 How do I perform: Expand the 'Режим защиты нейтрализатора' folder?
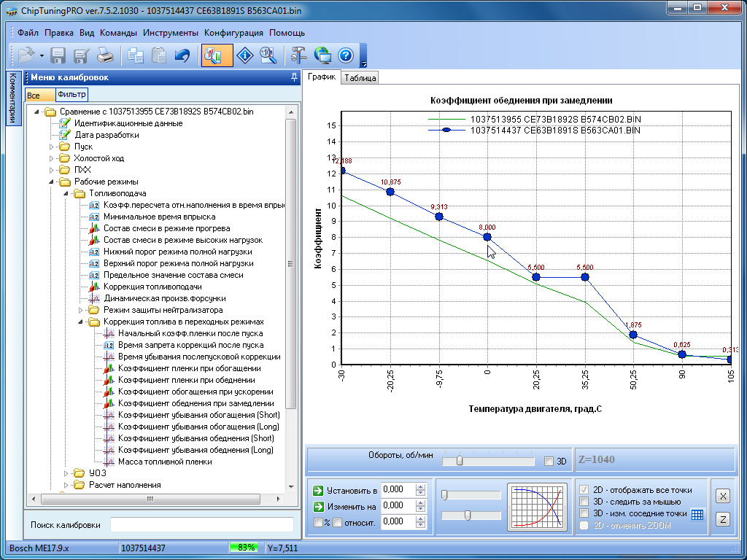81,310
